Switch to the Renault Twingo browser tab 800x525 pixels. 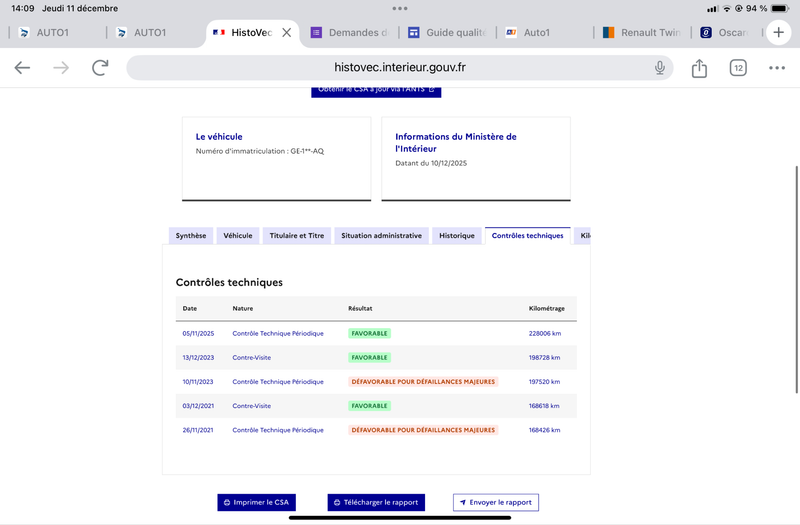point(642,33)
